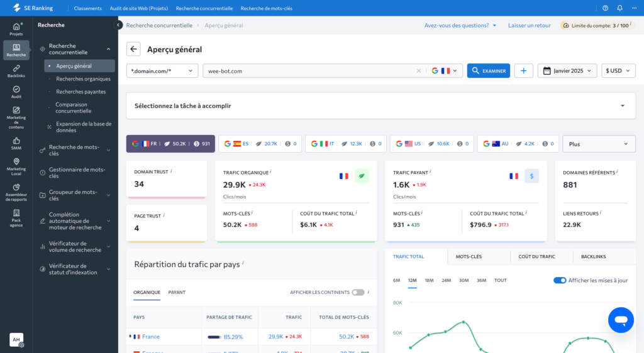
Task: Open Audit de site Web (Projets) menu
Action: pyautogui.click(x=139, y=8)
